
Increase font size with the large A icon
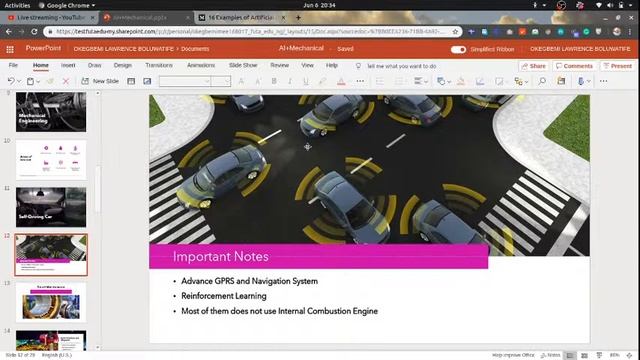pyautogui.click(x=241, y=81)
